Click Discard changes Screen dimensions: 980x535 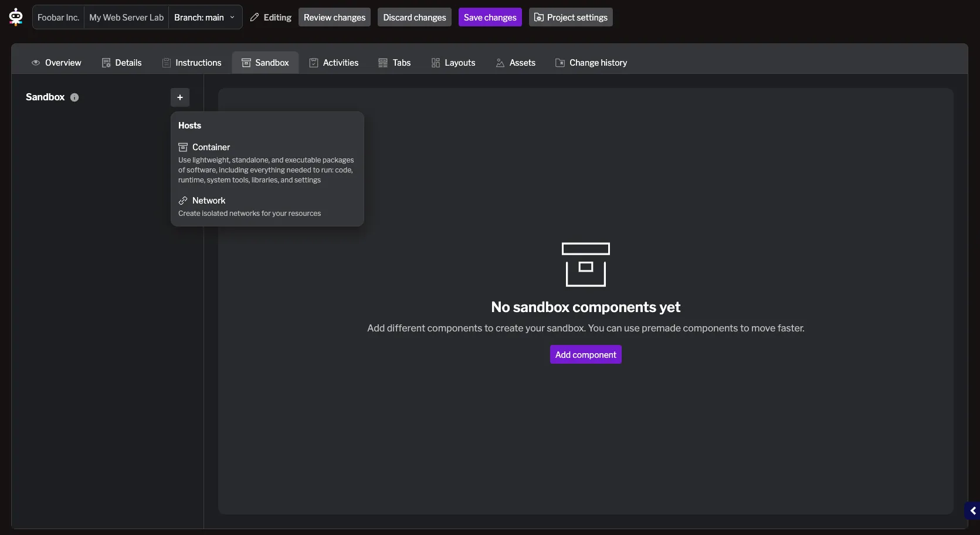click(x=414, y=17)
